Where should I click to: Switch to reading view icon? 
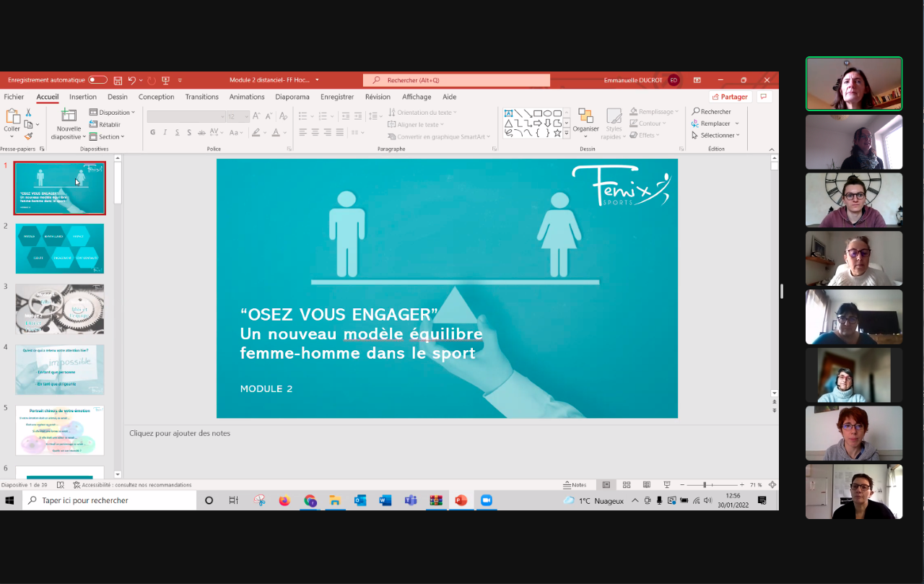pyautogui.click(x=647, y=485)
